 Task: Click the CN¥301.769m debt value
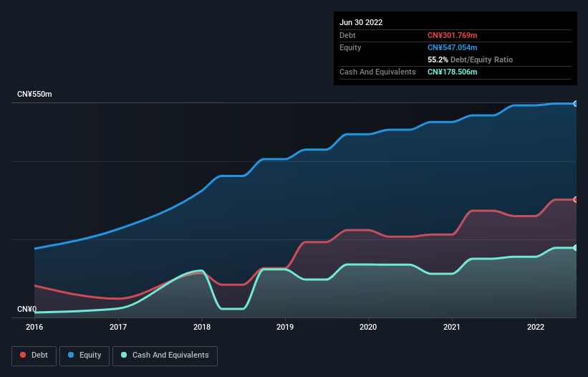click(452, 35)
